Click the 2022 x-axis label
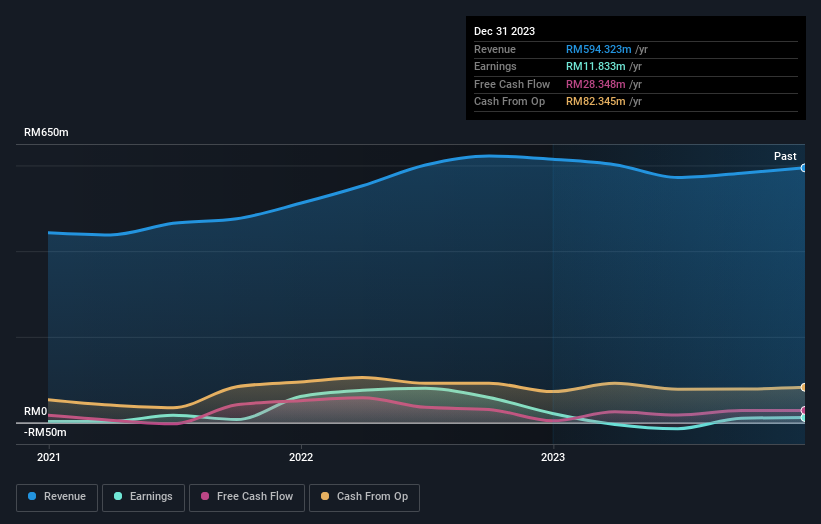This screenshot has width=821, height=524. click(x=301, y=457)
